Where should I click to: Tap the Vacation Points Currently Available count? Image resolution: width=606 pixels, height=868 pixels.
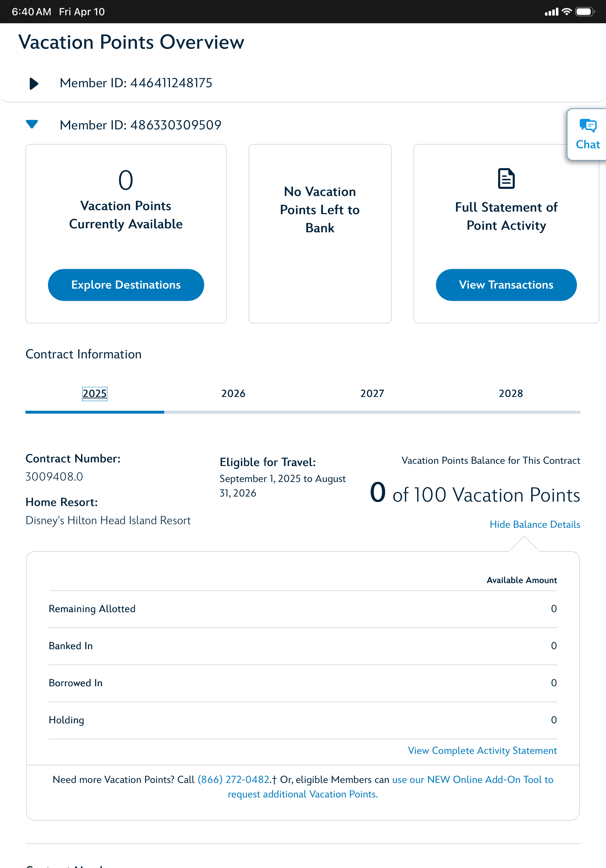(x=126, y=180)
